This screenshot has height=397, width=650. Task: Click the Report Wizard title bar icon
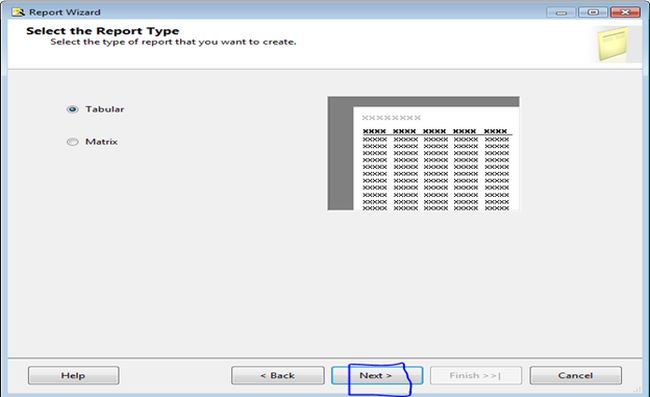[18, 12]
